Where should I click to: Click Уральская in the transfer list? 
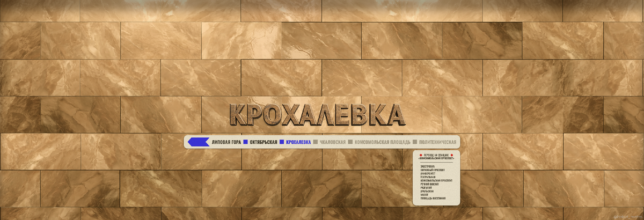pos(427,191)
